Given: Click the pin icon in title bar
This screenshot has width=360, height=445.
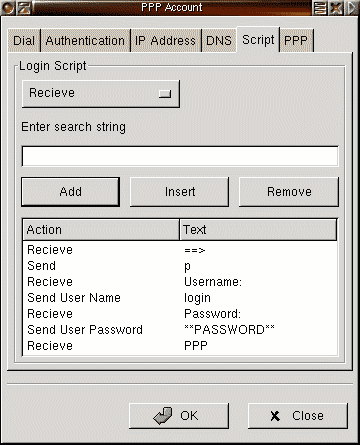Looking at the screenshot, I should 24,8.
